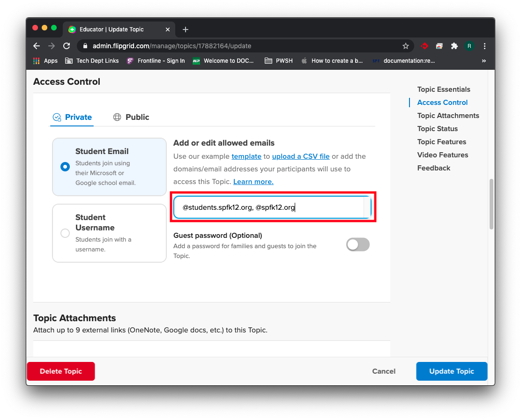Open a new browser tab with plus icon
The image size is (521, 420).
coord(186,29)
